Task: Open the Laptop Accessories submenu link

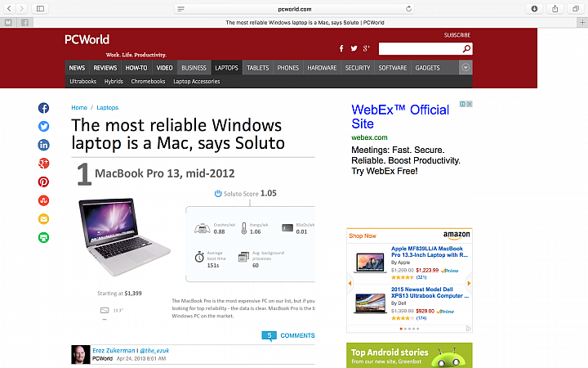Action: click(197, 81)
